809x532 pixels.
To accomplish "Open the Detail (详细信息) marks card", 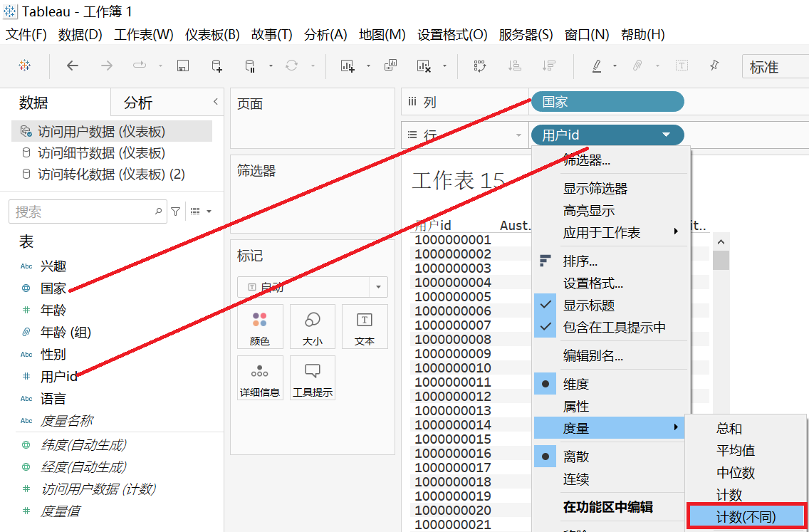I will pyautogui.click(x=260, y=377).
